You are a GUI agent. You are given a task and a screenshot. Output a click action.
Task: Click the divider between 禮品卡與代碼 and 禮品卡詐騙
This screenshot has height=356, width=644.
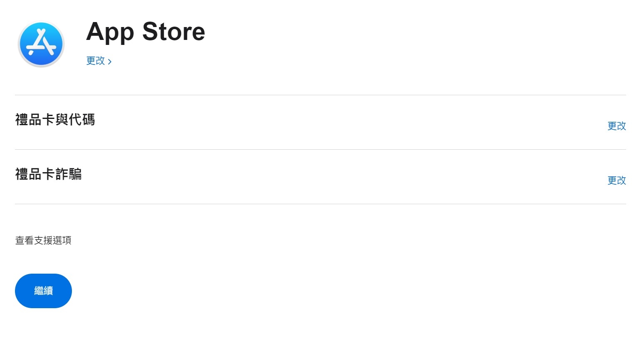(320, 149)
